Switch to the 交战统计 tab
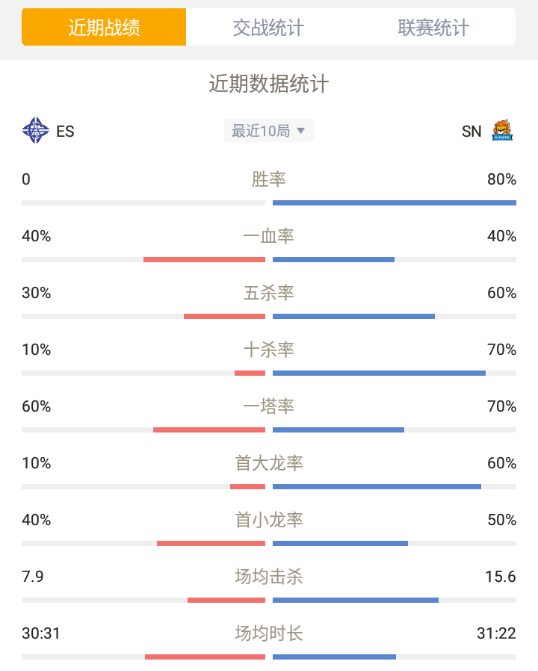This screenshot has height=671, width=538. coord(268,27)
